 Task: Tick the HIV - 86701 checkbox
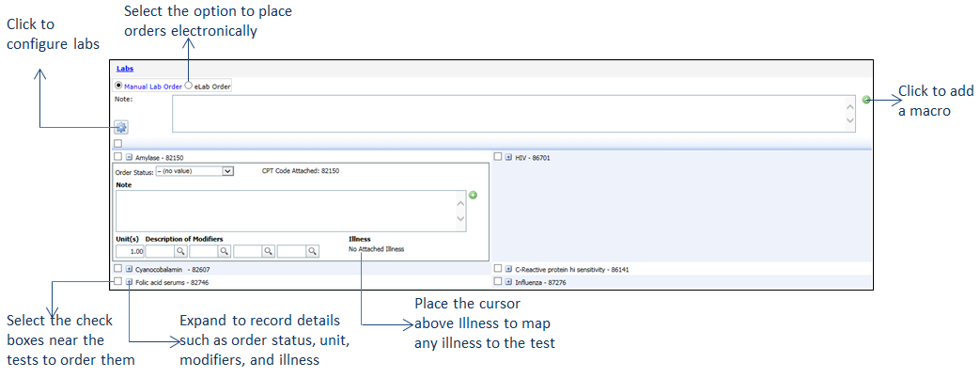pyautogui.click(x=497, y=157)
